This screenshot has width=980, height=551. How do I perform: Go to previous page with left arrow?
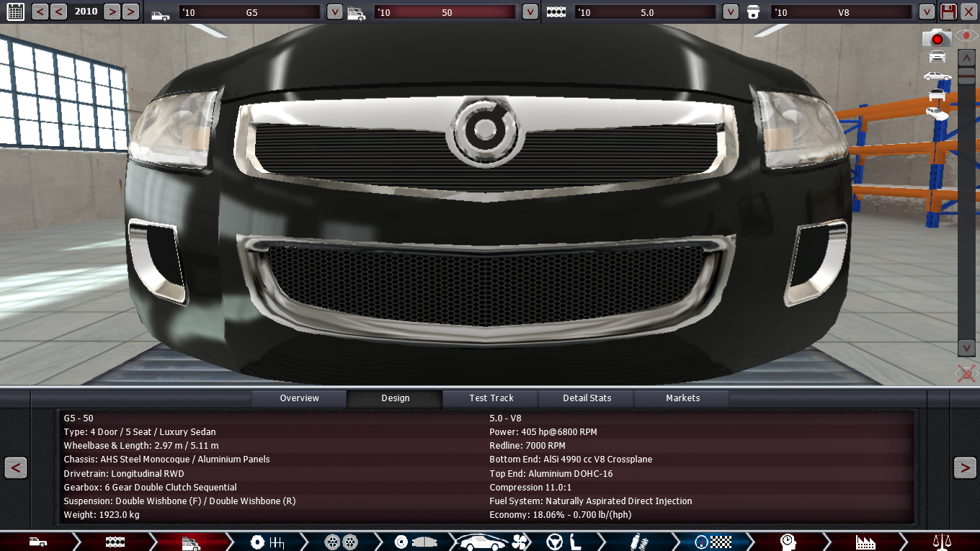coord(16,467)
